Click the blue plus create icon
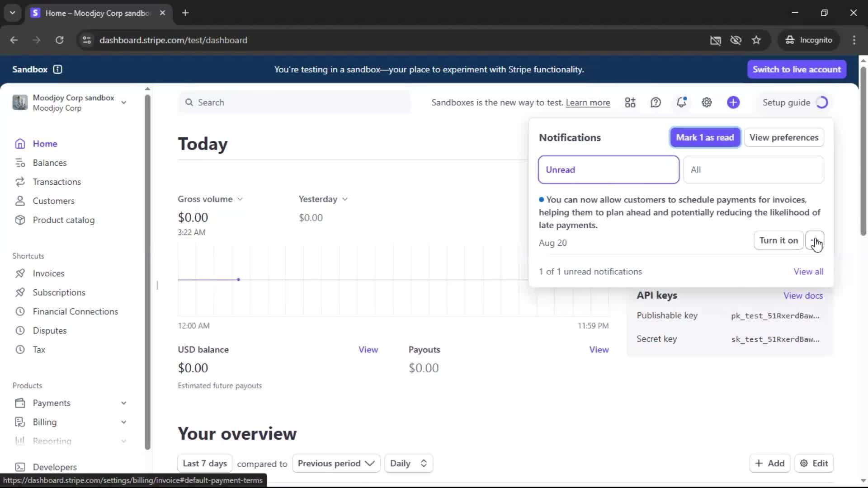Viewport: 868px width, 488px height. click(x=733, y=103)
